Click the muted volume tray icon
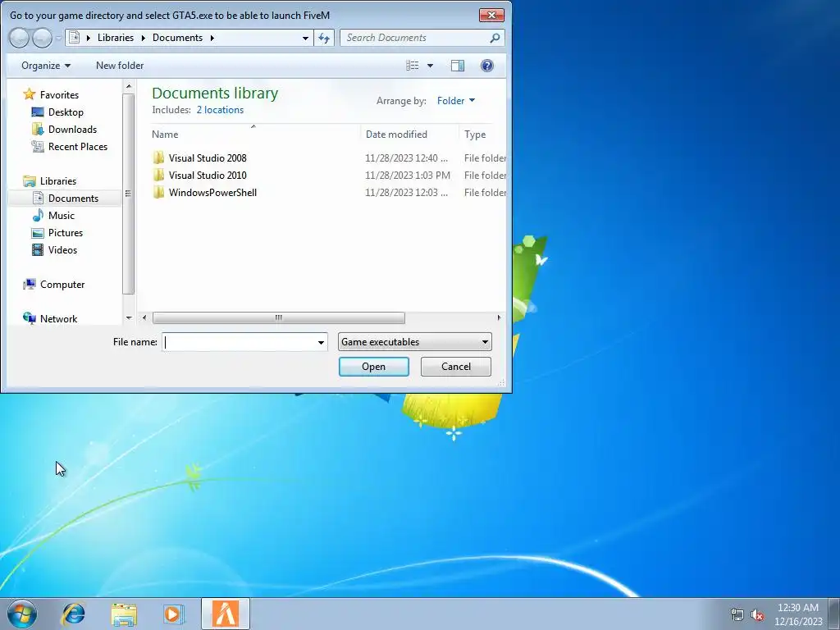This screenshot has width=840, height=630. 757,614
